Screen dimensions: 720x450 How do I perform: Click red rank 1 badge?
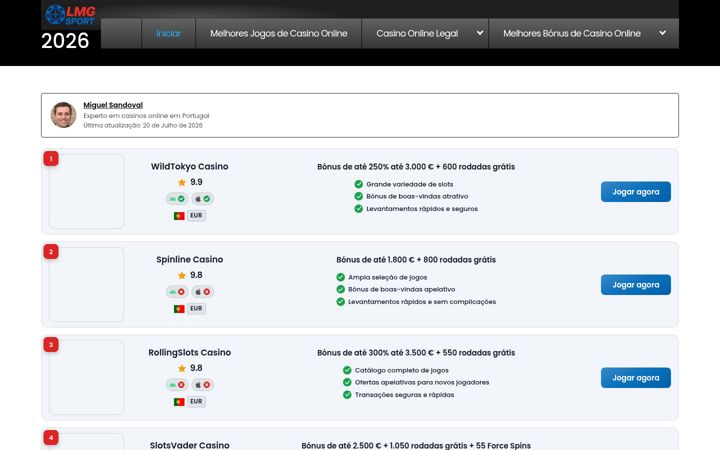pos(51,158)
